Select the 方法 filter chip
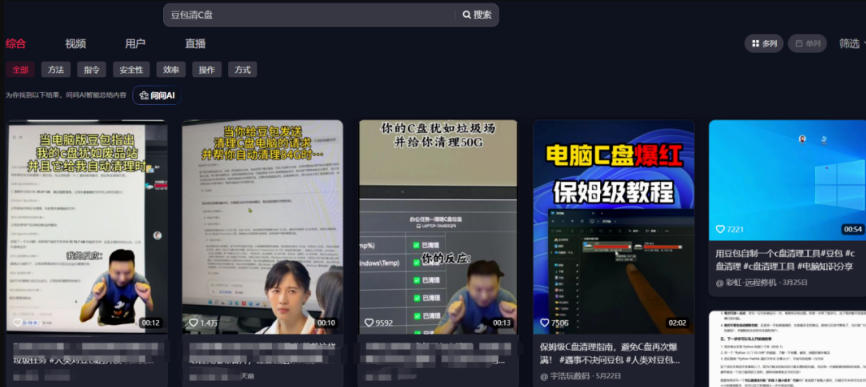This screenshot has width=866, height=387. [56, 70]
